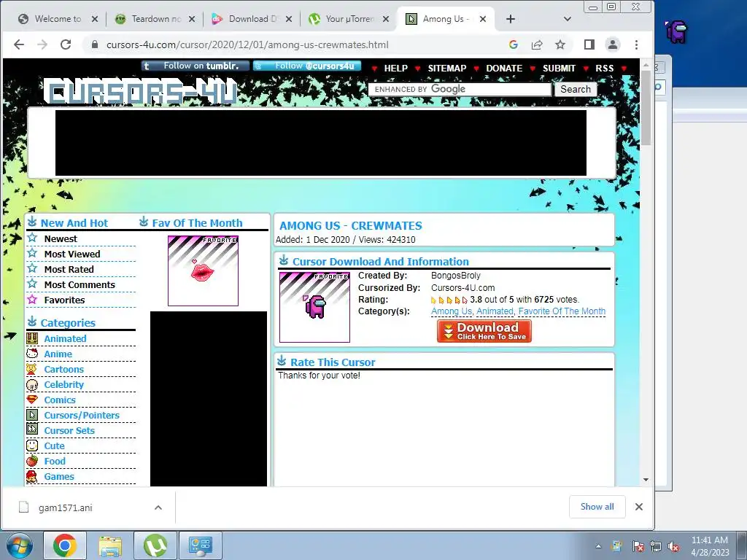Open File Explorer from the taskbar

[x=110, y=545]
